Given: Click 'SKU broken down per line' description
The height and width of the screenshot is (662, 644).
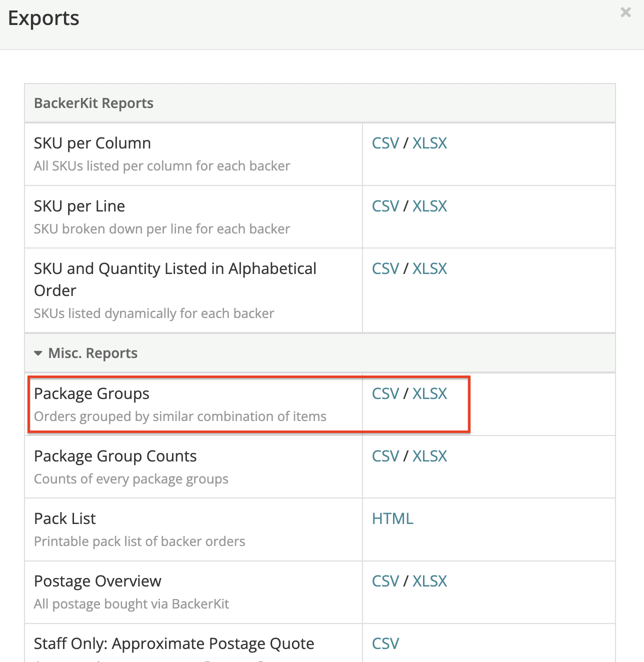Looking at the screenshot, I should coord(162,229).
